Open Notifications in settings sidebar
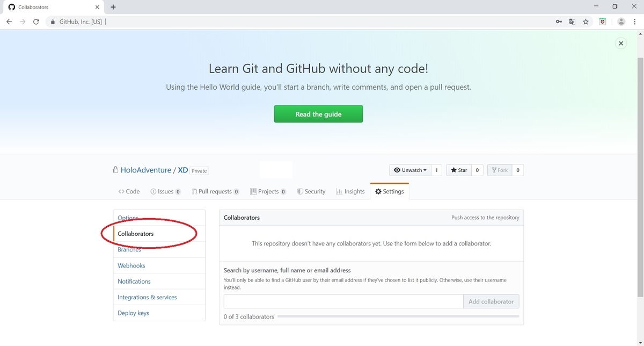644x346 pixels. tap(159, 281)
